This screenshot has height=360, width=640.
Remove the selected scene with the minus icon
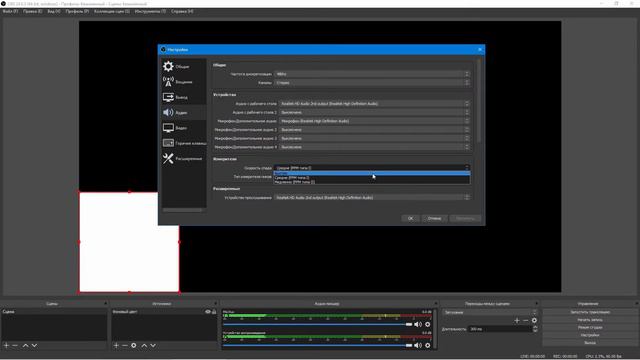(15, 345)
